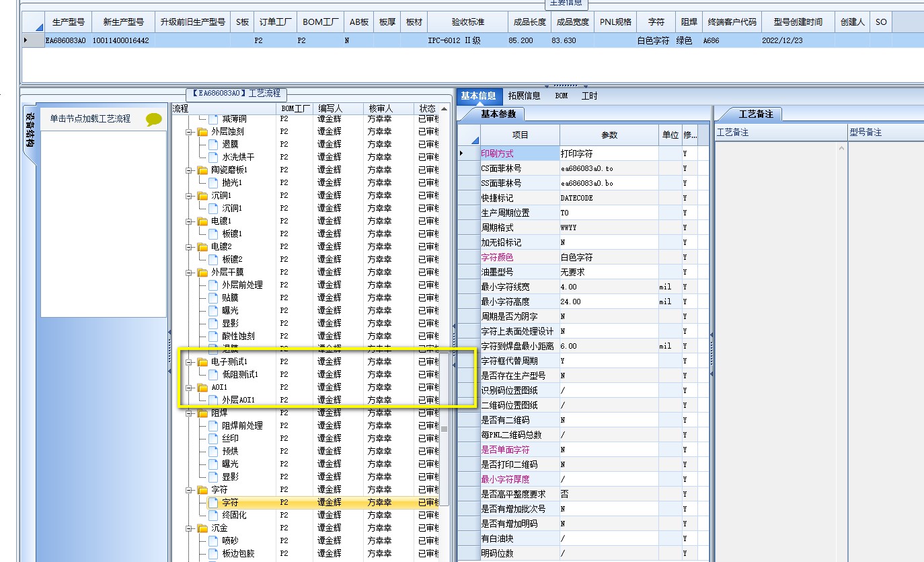The height and width of the screenshot is (562, 924).
Task: Collapse the AOI1 tree node
Action: [x=189, y=388]
